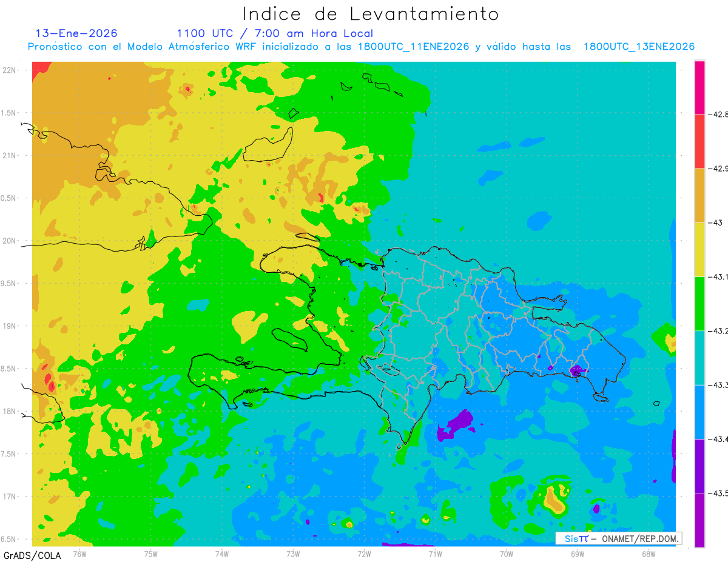The image size is (728, 562).
Task: Click the "18N" latitude label
Action: [9, 411]
